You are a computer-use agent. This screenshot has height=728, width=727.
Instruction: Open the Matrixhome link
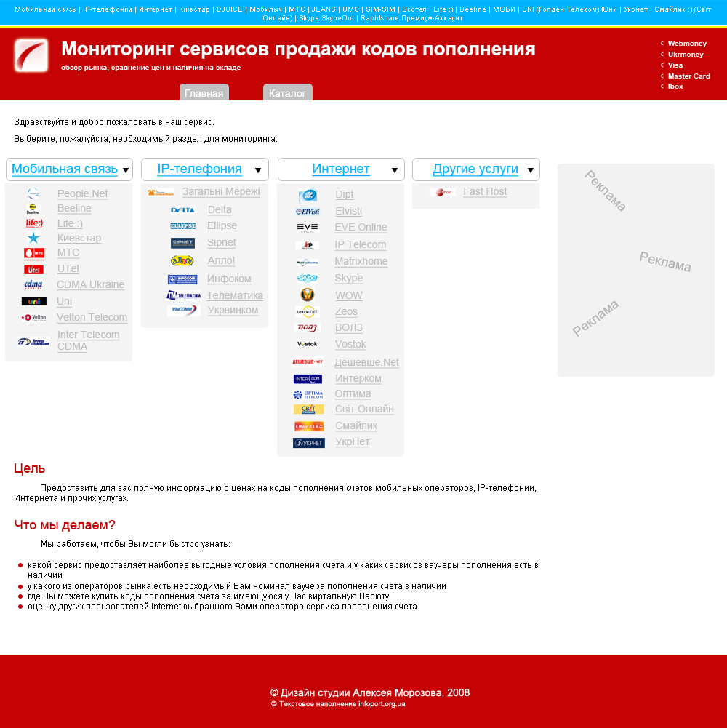pos(361,261)
